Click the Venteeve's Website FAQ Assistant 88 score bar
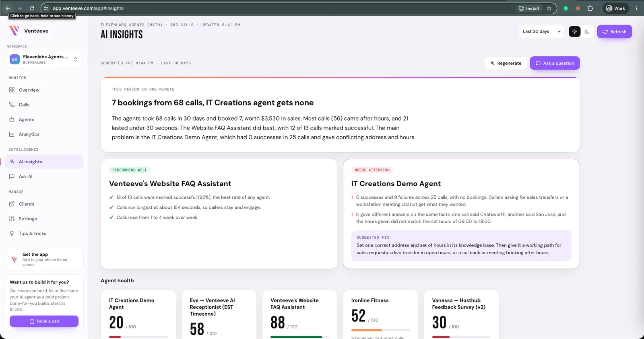 pos(300,337)
